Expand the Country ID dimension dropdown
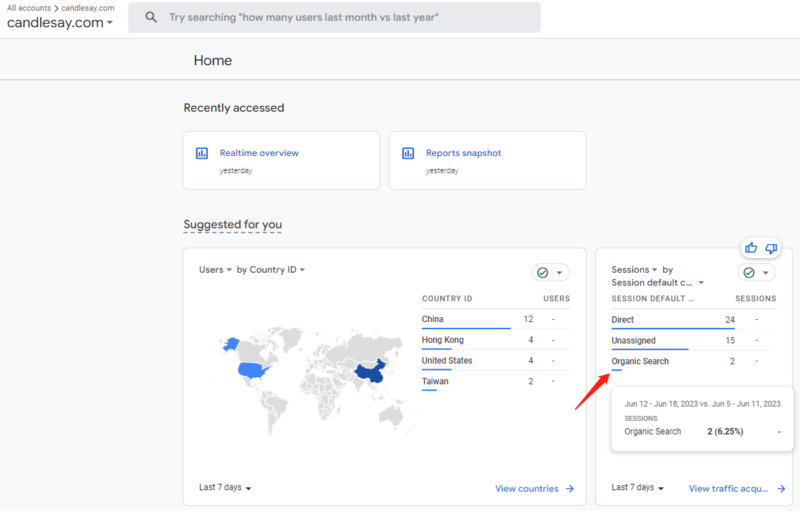Viewport: 800px width, 511px height. [271, 270]
